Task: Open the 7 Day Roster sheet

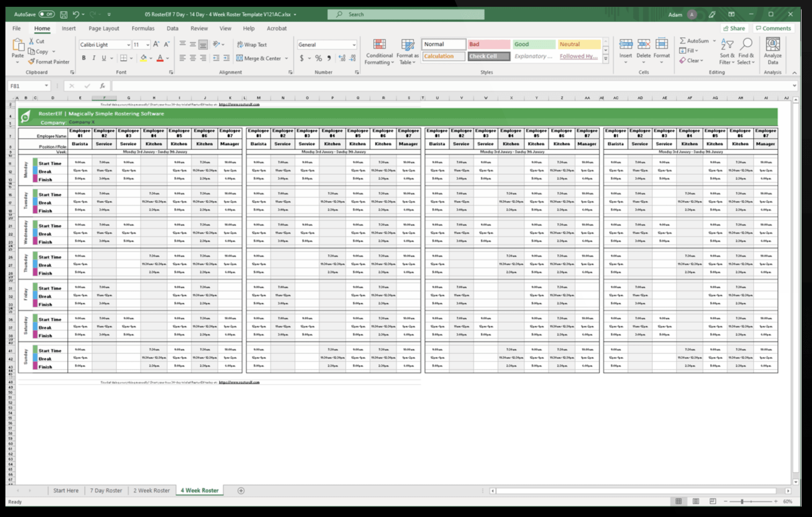Action: pos(106,490)
